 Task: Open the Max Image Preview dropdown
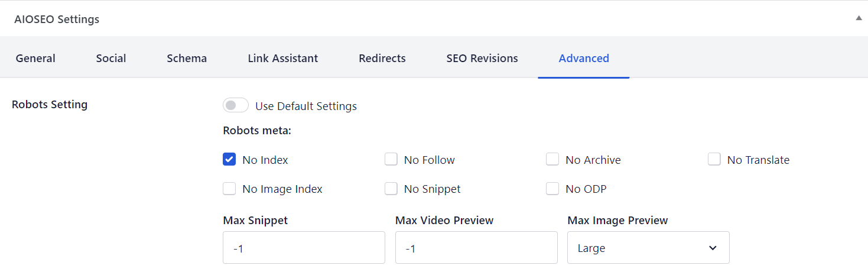click(x=648, y=248)
